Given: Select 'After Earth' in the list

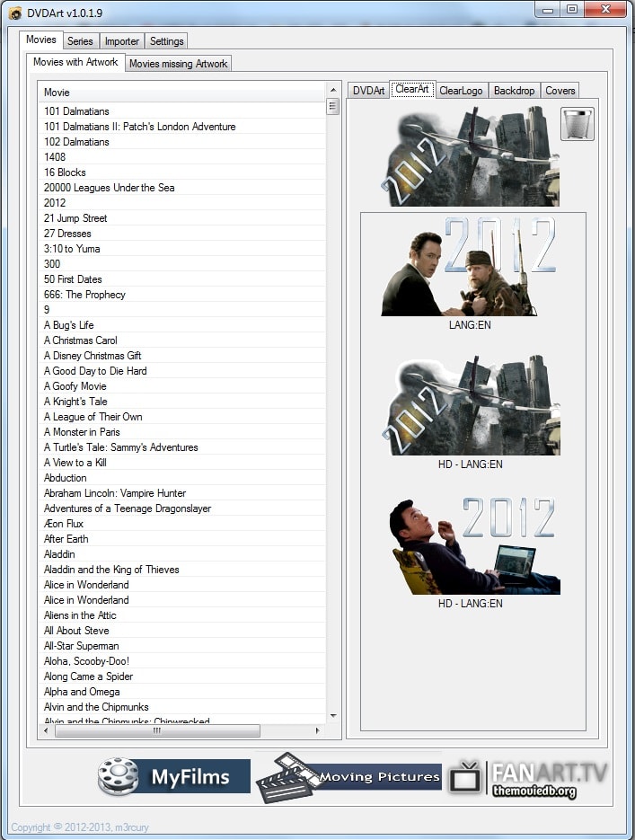Looking at the screenshot, I should click(182, 539).
